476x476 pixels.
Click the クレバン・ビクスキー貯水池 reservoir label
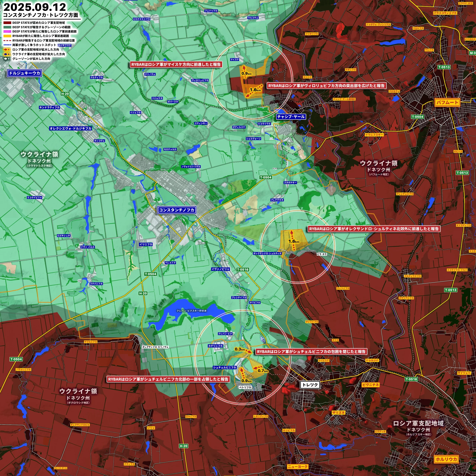tap(192, 311)
